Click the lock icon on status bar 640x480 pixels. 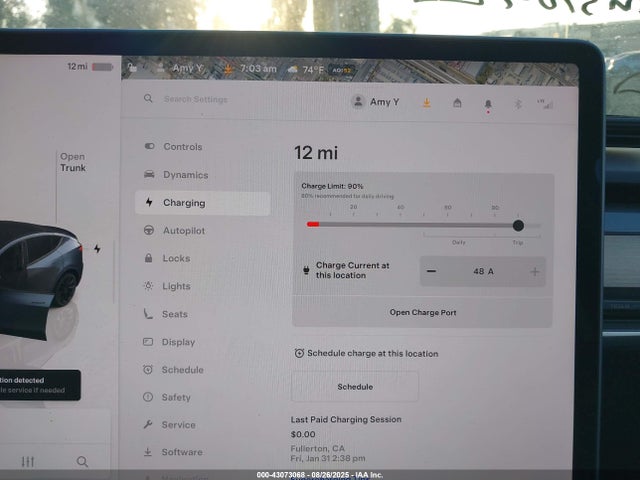pos(132,67)
